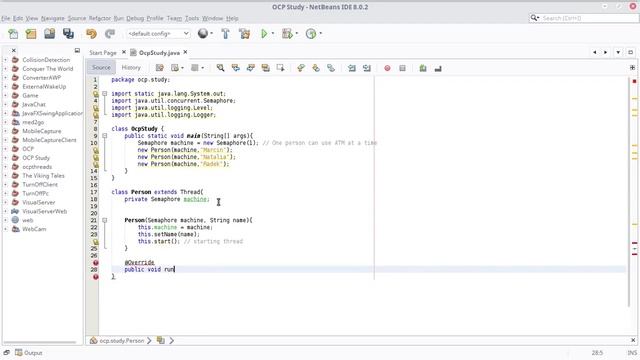Show the opened documents list arrow
Viewport: 640px width, 360px height.
coord(618,53)
